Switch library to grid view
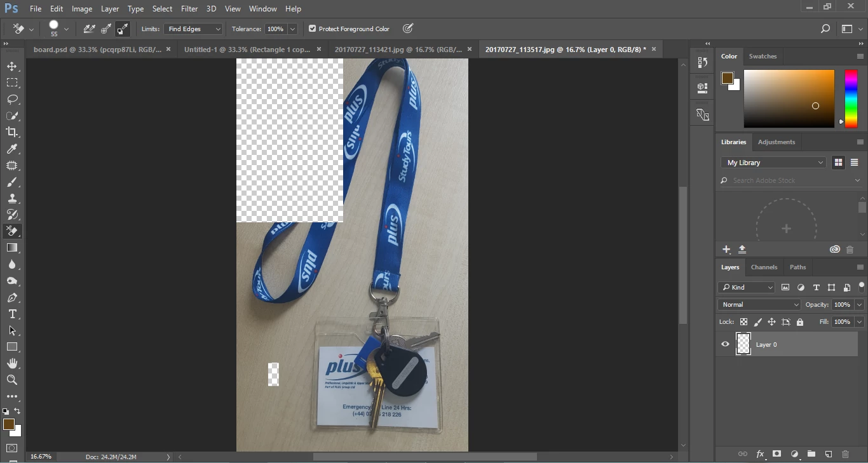 [838, 163]
